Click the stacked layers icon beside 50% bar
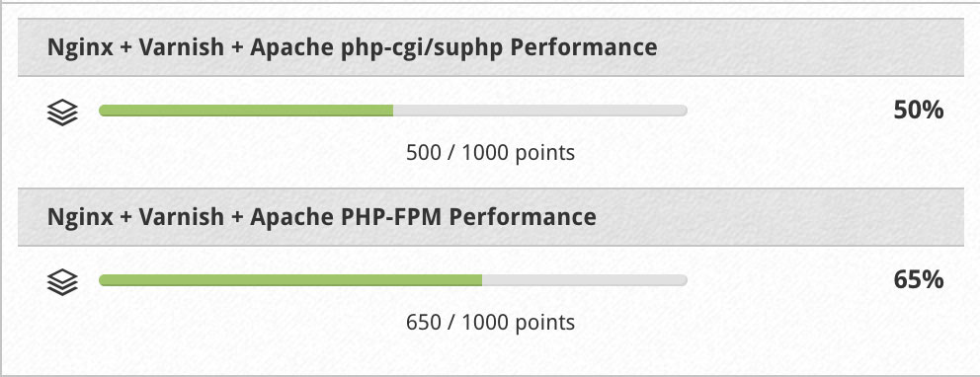The height and width of the screenshot is (377, 980). (x=62, y=113)
